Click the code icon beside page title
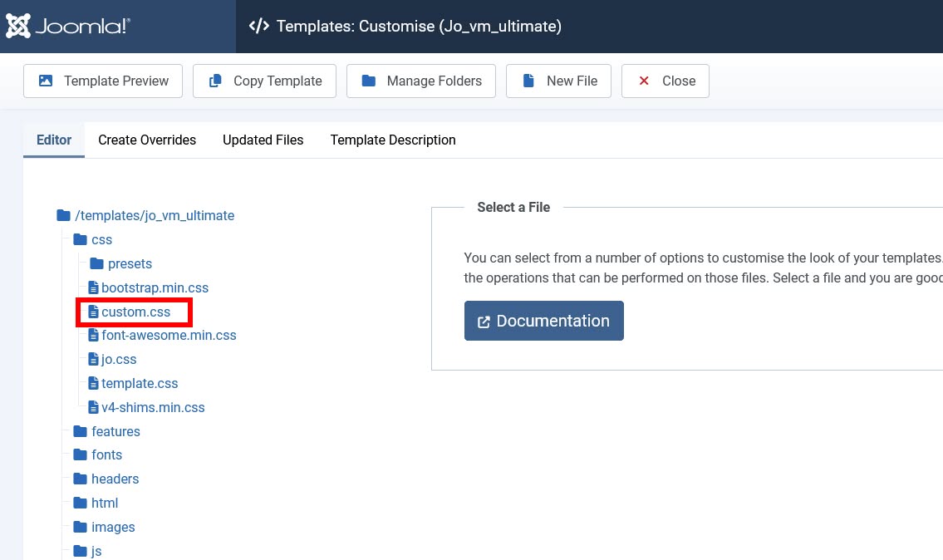 [x=258, y=26]
